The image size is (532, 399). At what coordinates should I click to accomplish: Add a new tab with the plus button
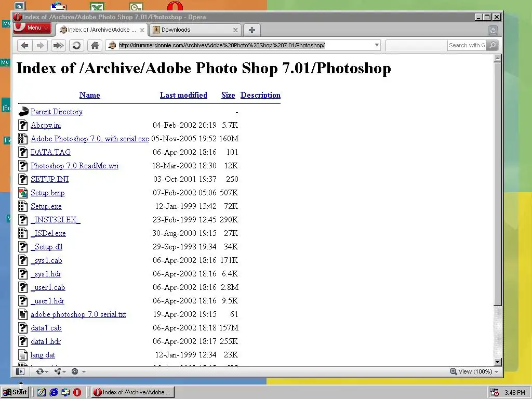[252, 30]
